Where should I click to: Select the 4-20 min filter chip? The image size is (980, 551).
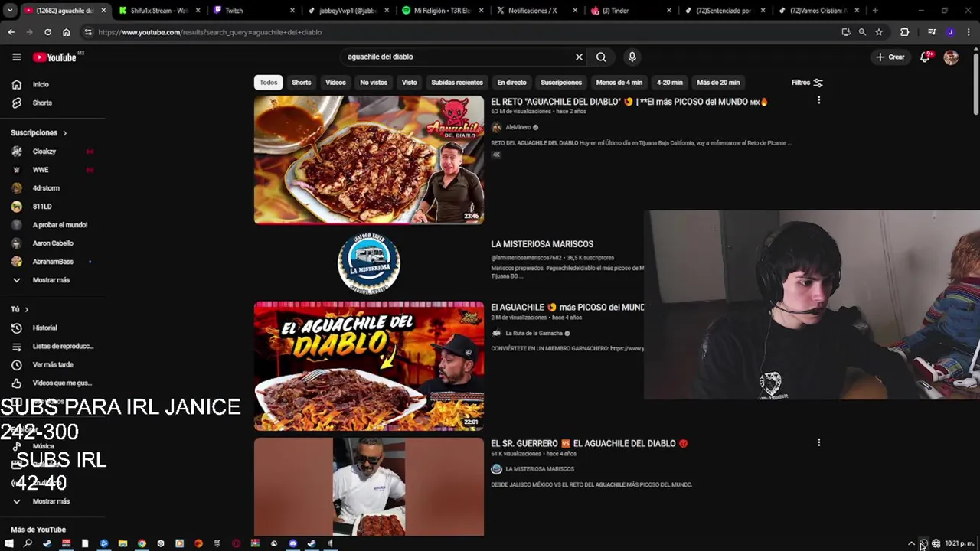669,83
